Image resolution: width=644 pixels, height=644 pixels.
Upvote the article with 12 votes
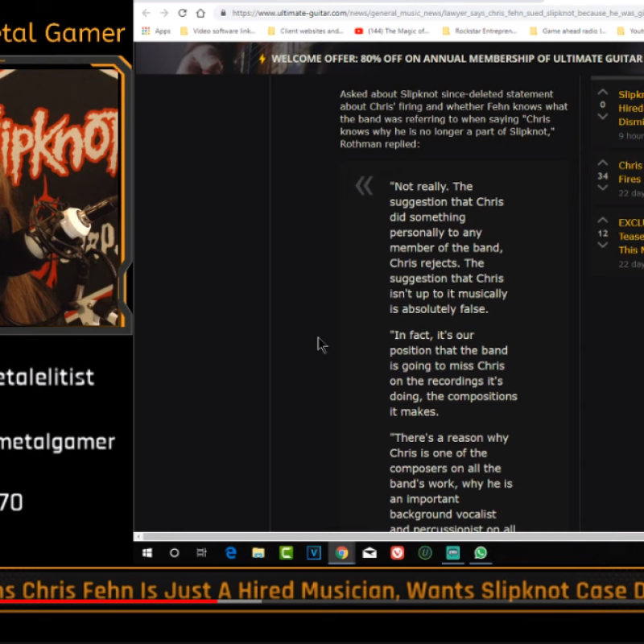602,221
